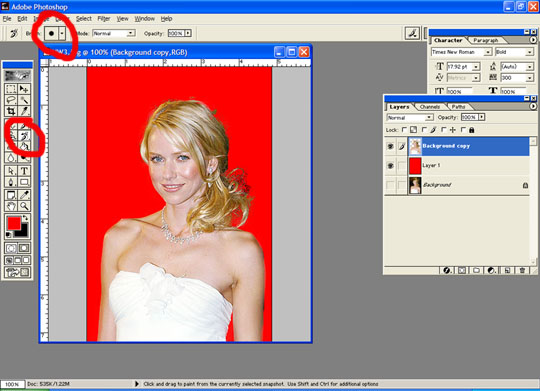Click Add a mask icon in Layers
This screenshot has height=391, width=540.
(461, 270)
